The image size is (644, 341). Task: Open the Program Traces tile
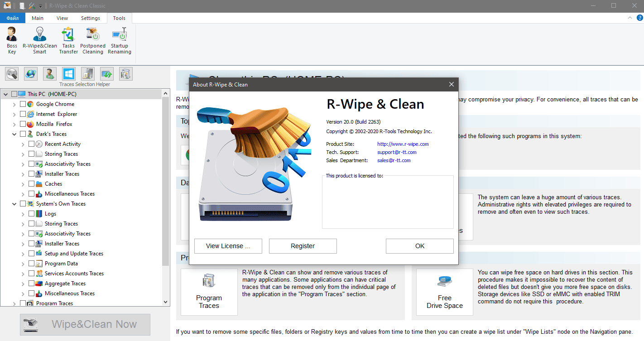[x=209, y=292]
